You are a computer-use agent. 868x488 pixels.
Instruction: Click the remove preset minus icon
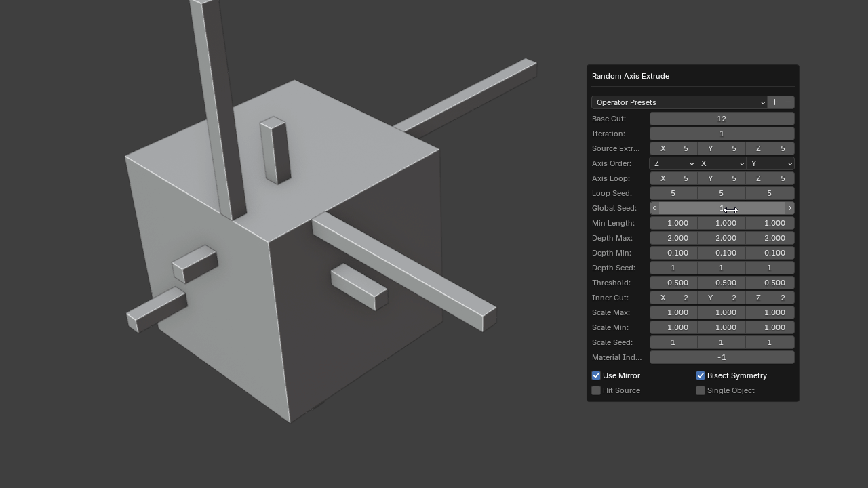pos(788,102)
